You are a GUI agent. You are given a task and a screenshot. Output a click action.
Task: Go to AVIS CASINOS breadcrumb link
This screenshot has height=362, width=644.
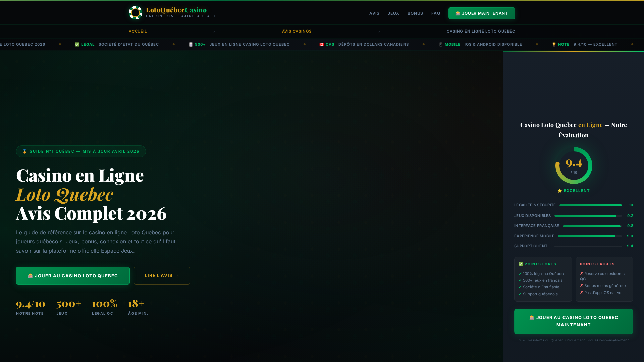point(297,31)
